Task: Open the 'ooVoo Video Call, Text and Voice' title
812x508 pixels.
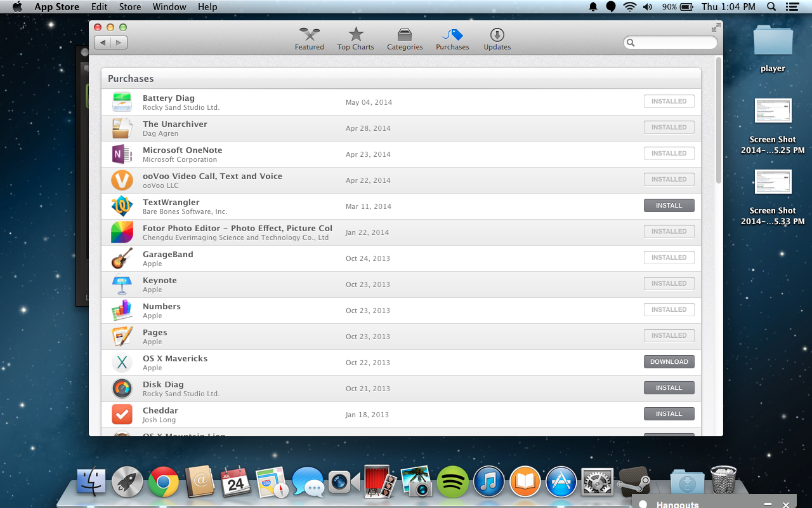Action: coord(213,176)
